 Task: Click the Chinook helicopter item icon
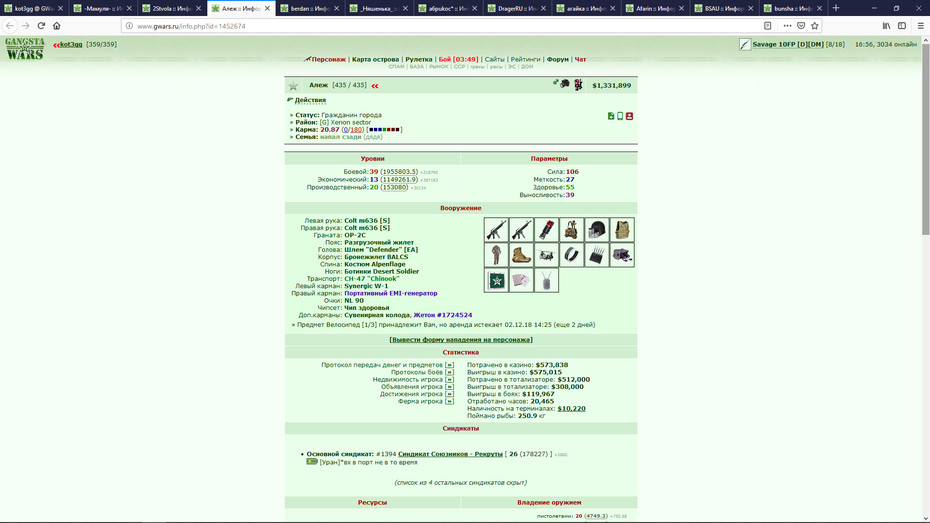coord(546,255)
